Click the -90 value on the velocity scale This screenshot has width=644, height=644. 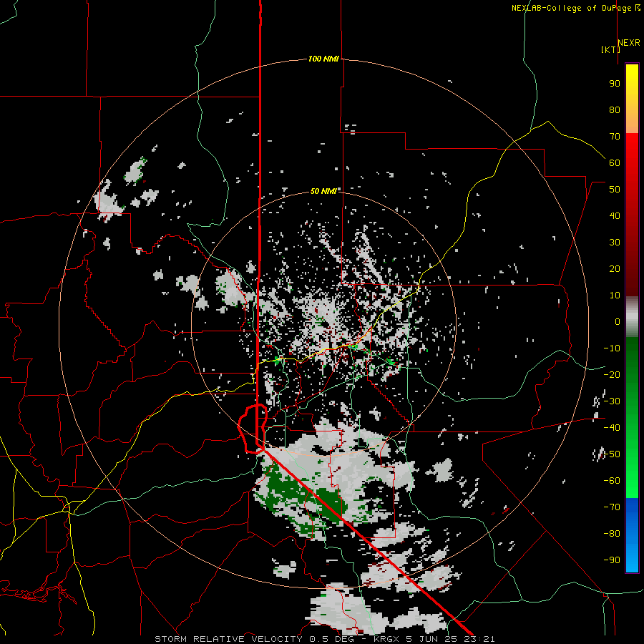point(612,560)
